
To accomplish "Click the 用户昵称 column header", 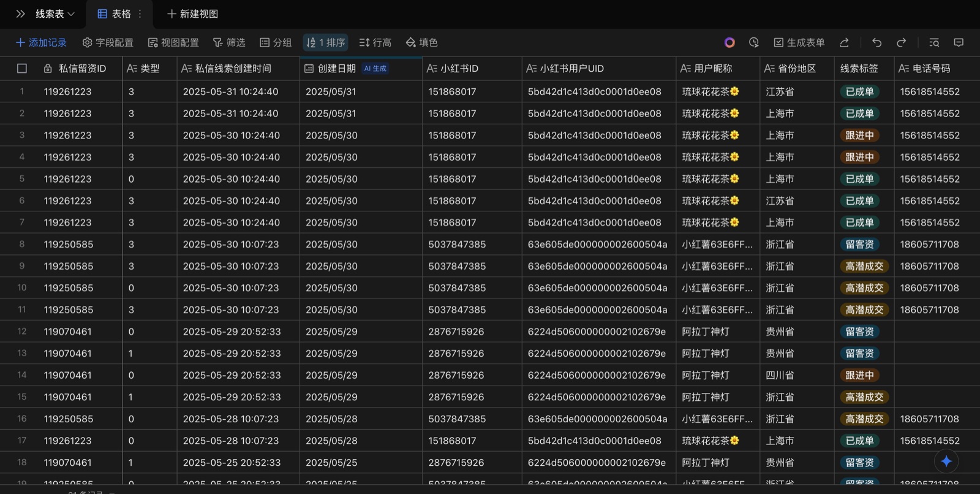I will tap(718, 69).
